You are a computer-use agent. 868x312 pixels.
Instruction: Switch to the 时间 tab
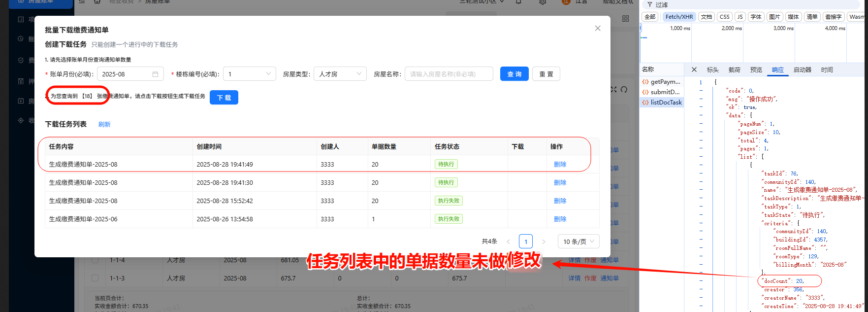pos(827,70)
